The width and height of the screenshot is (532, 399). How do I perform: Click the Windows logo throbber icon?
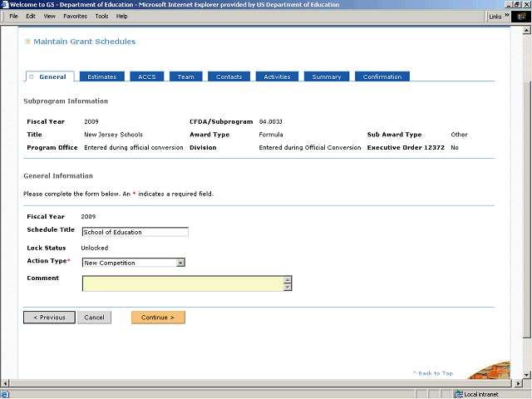coord(520,16)
